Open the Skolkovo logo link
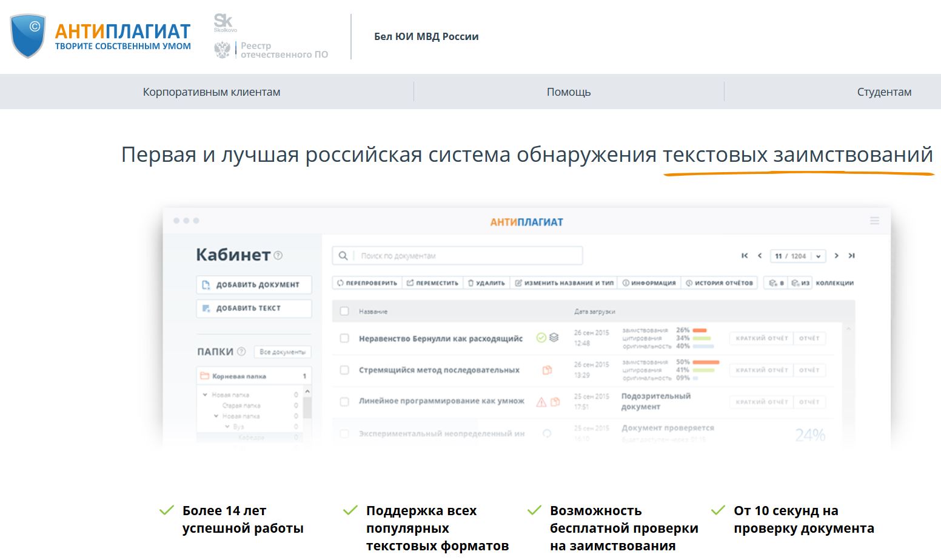The height and width of the screenshot is (560, 941). click(225, 23)
